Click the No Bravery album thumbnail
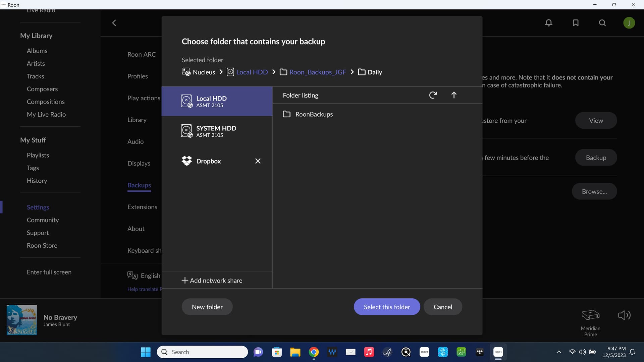 tap(22, 320)
